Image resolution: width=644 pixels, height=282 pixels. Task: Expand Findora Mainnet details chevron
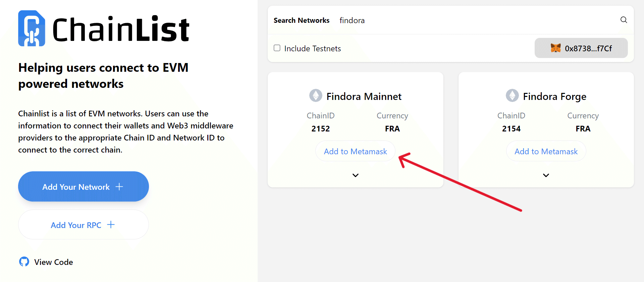pyautogui.click(x=356, y=175)
